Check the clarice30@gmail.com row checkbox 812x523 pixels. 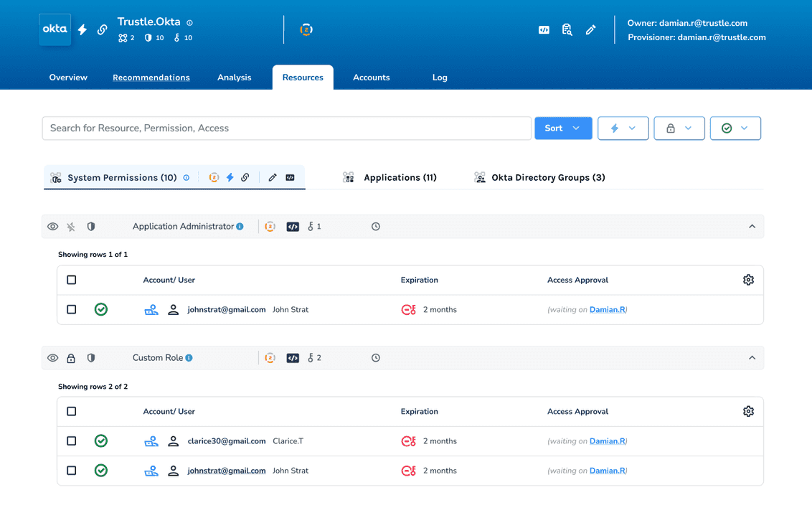click(72, 441)
